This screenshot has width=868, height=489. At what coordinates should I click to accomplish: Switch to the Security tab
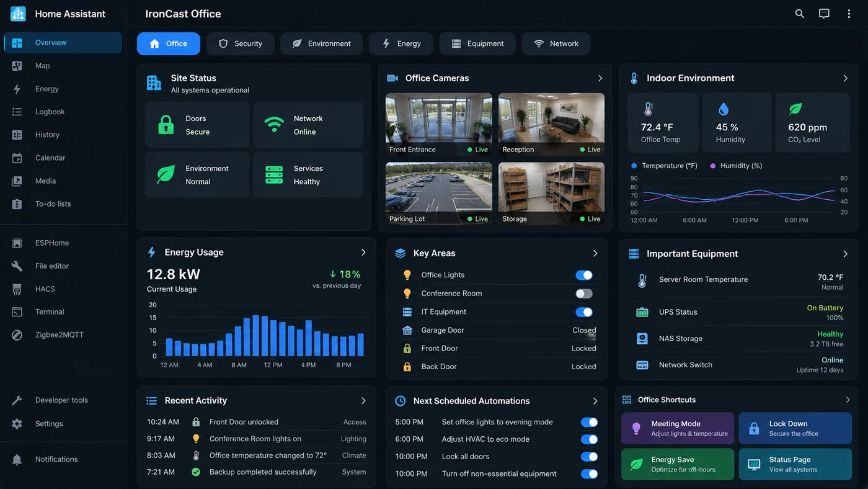tap(241, 43)
